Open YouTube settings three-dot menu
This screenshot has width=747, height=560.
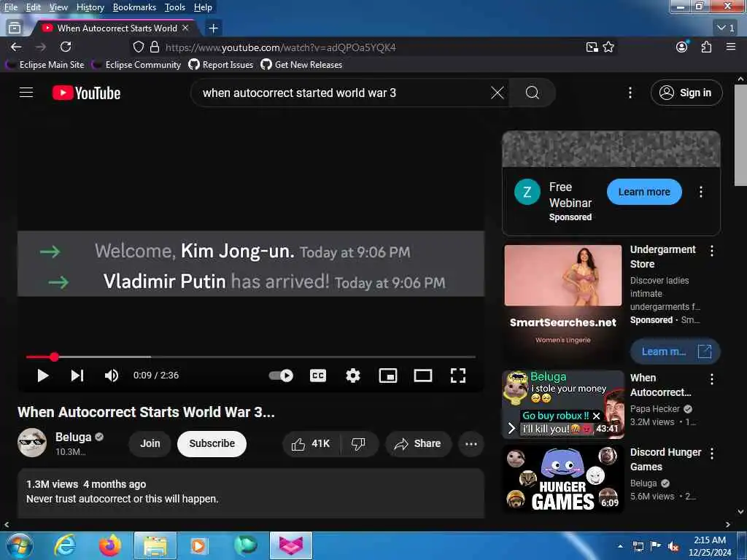[630, 93]
